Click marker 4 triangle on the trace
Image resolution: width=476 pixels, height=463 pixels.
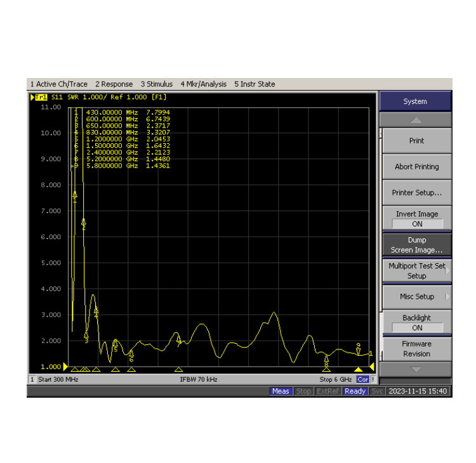click(96, 310)
